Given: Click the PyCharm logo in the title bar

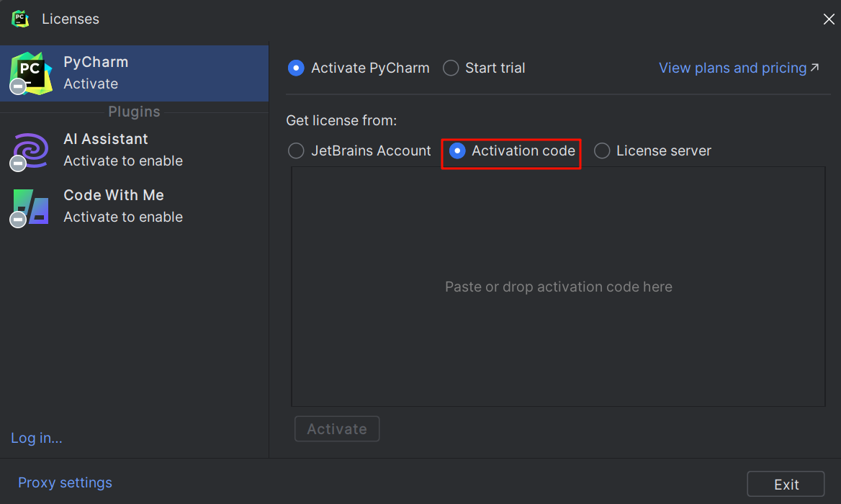Looking at the screenshot, I should 20,19.
